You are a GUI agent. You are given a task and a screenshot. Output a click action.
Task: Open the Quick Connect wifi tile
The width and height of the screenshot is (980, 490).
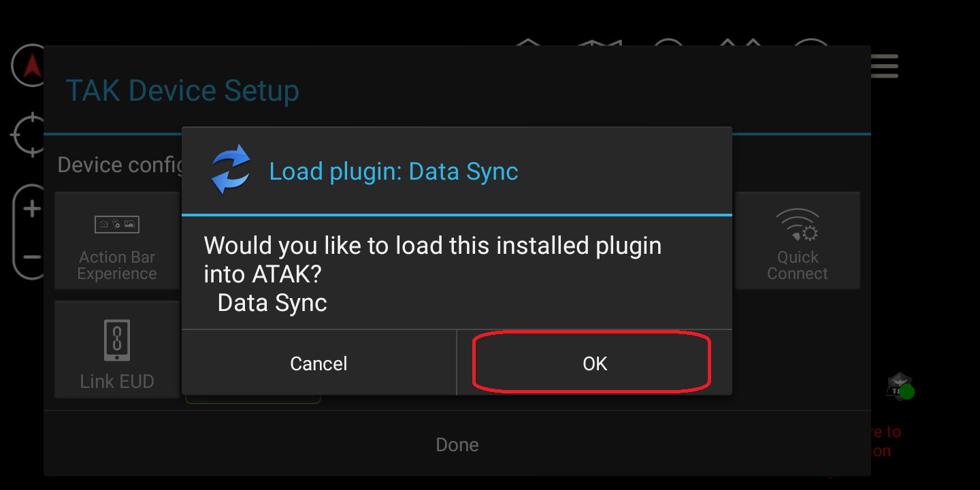point(798,241)
